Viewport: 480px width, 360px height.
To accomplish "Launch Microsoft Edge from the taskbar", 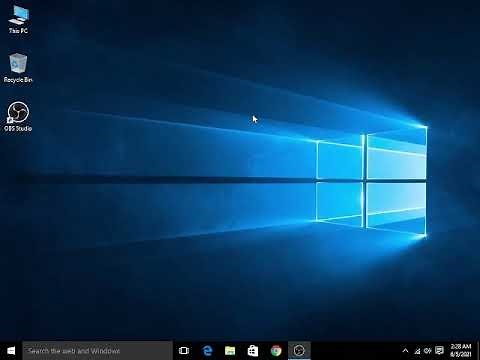I will (207, 351).
